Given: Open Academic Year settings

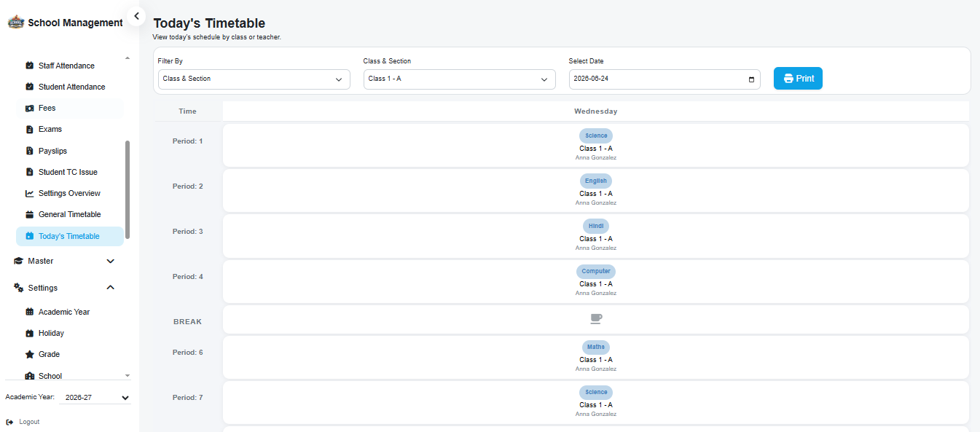Looking at the screenshot, I should click(70, 312).
